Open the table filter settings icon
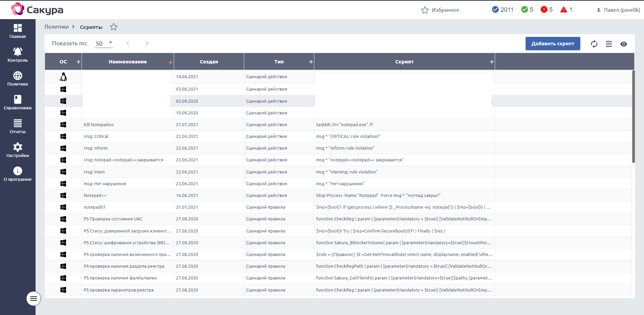 [609, 44]
